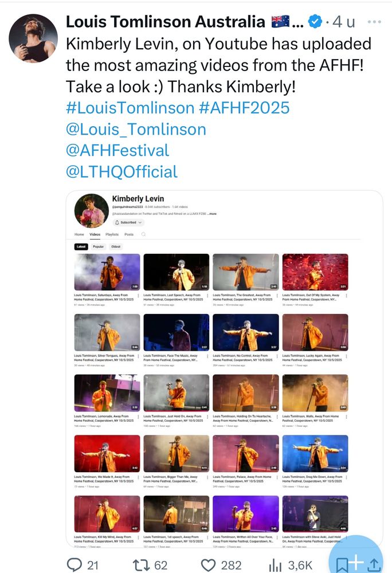Open the reply comment icon

pos(75,564)
